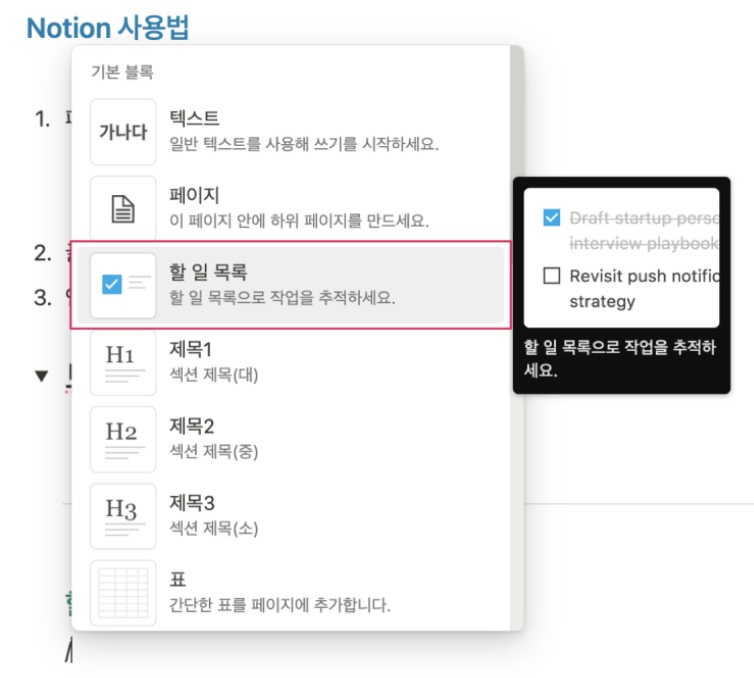Screen dimensions: 754x678
Task: Choose the 할 일 목록 block
Action: click(290, 285)
